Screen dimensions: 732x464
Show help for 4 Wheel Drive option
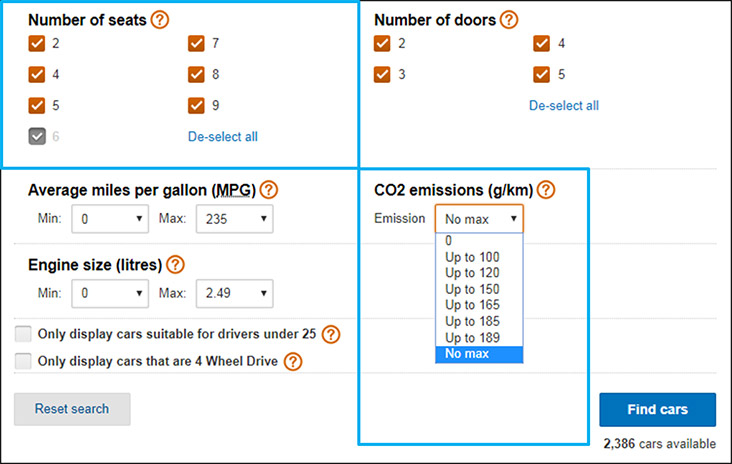(293, 361)
